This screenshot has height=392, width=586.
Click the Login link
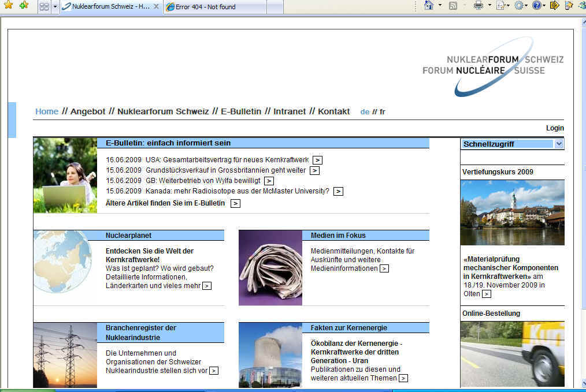pyautogui.click(x=555, y=128)
